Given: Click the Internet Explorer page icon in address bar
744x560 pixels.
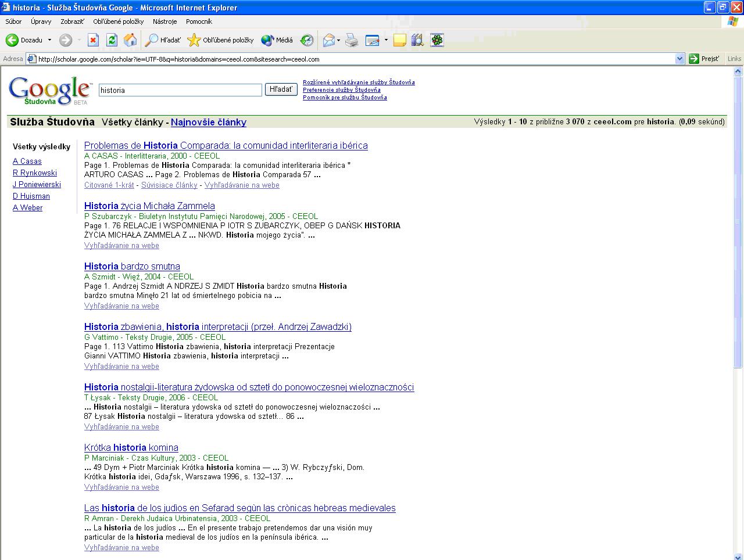Looking at the screenshot, I should click(32, 59).
